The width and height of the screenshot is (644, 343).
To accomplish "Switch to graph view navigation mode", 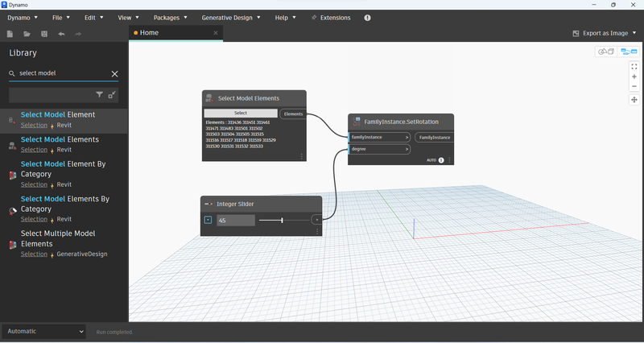I will [629, 52].
